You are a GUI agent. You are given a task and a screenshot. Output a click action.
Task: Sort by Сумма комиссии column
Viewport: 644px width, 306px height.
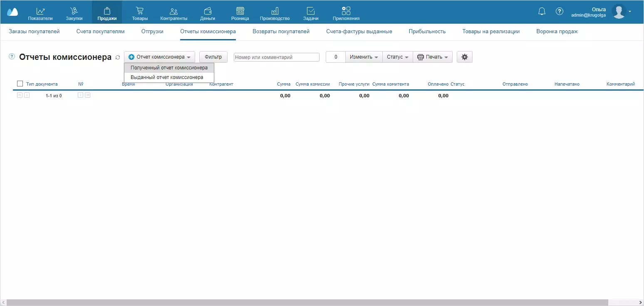[x=313, y=84]
